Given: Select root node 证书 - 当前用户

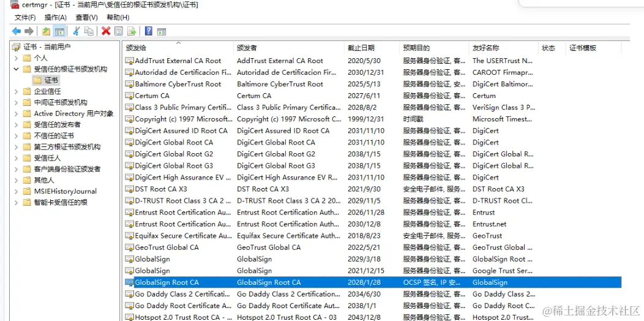Looking at the screenshot, I should coord(47,47).
